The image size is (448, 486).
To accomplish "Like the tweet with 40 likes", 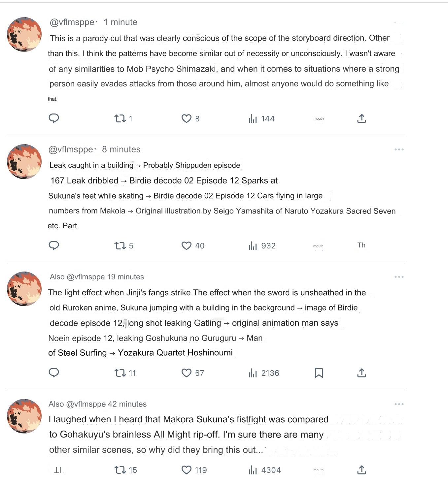I will point(187,246).
